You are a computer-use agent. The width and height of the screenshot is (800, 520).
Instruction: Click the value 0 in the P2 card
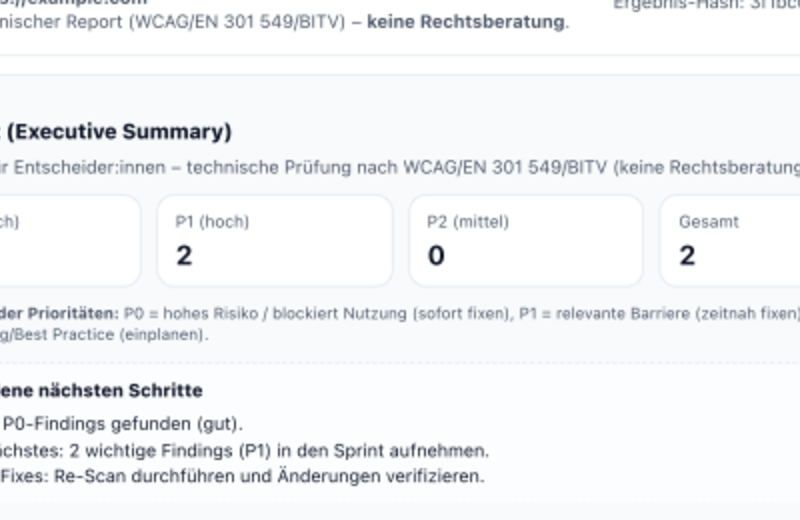coord(436,256)
